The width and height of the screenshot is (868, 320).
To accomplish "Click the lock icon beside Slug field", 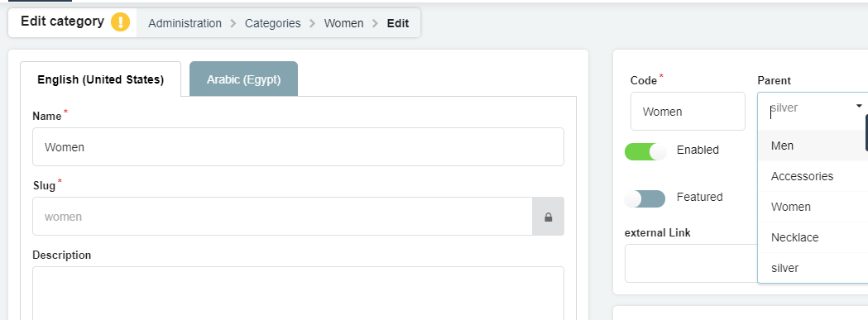I will coord(548,217).
